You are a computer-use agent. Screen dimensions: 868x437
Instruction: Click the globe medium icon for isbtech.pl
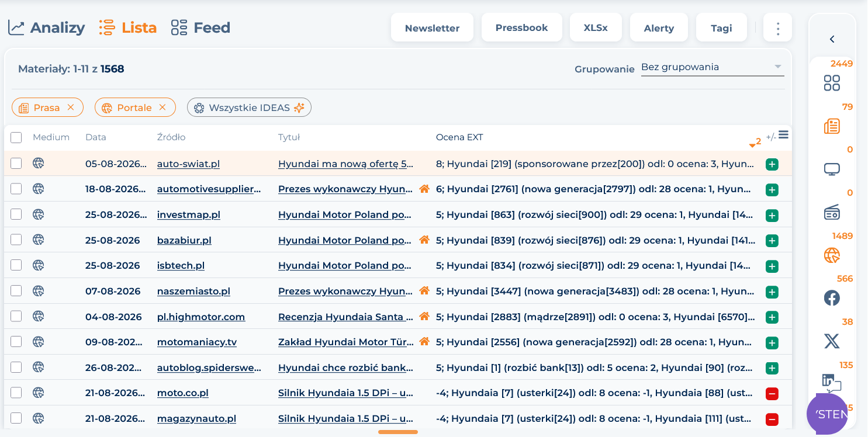(39, 265)
